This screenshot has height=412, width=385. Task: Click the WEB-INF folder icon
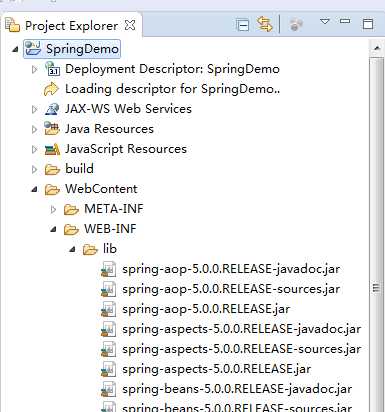tap(71, 230)
